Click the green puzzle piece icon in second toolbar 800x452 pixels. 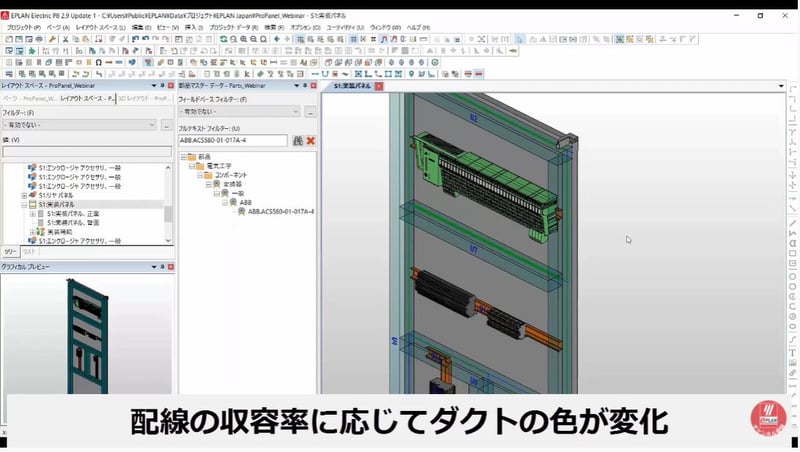coord(32,51)
